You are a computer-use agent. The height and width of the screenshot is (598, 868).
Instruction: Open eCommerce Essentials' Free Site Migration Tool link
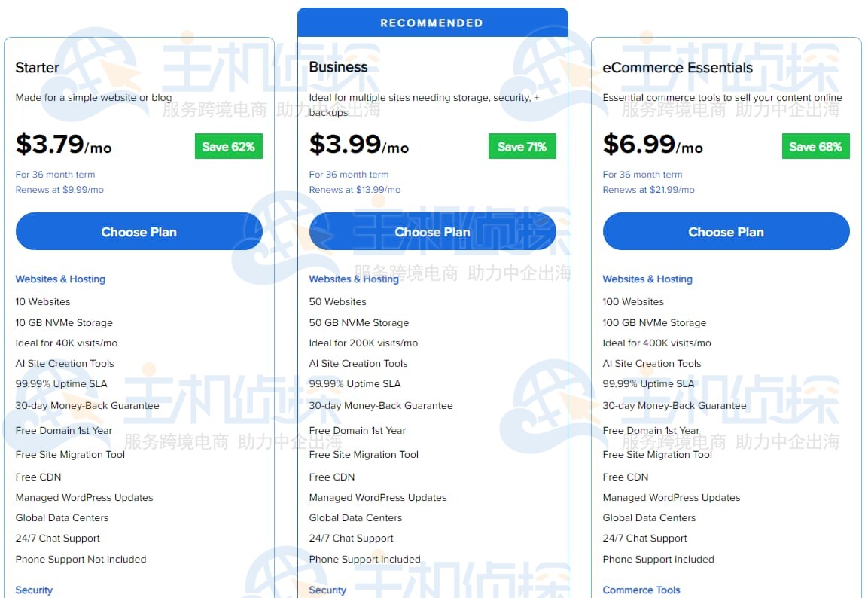657,455
